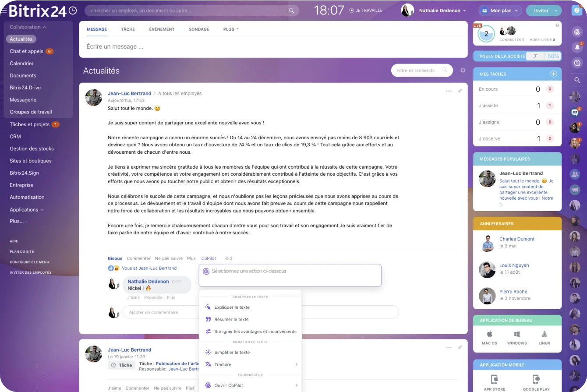587x392 pixels.
Task: Click Ne pas suivre on first post
Action: (x=169, y=258)
